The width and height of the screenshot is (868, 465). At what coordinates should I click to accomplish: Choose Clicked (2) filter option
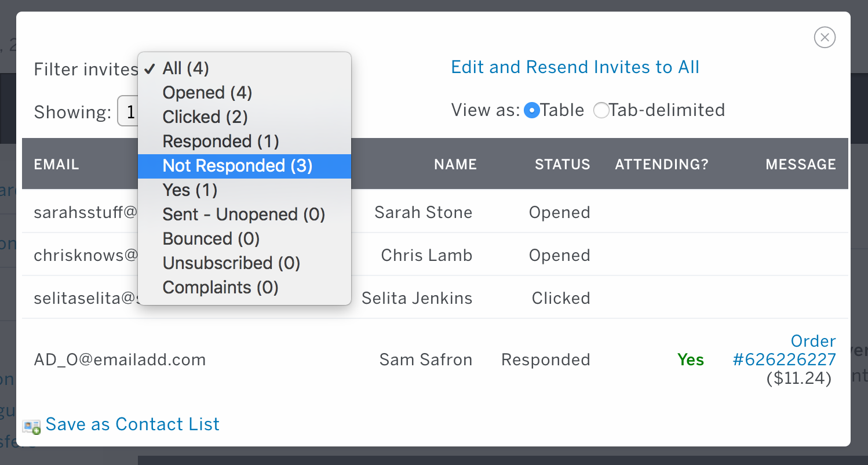[x=245, y=117]
